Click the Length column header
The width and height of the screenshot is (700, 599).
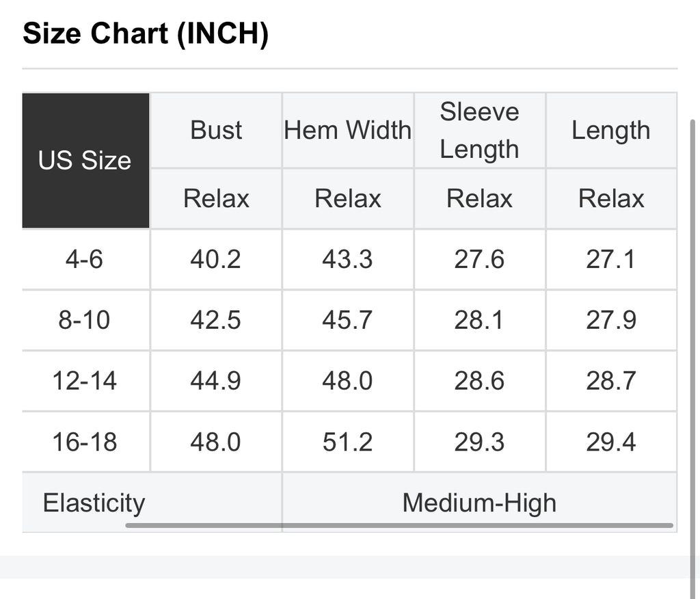point(611,130)
